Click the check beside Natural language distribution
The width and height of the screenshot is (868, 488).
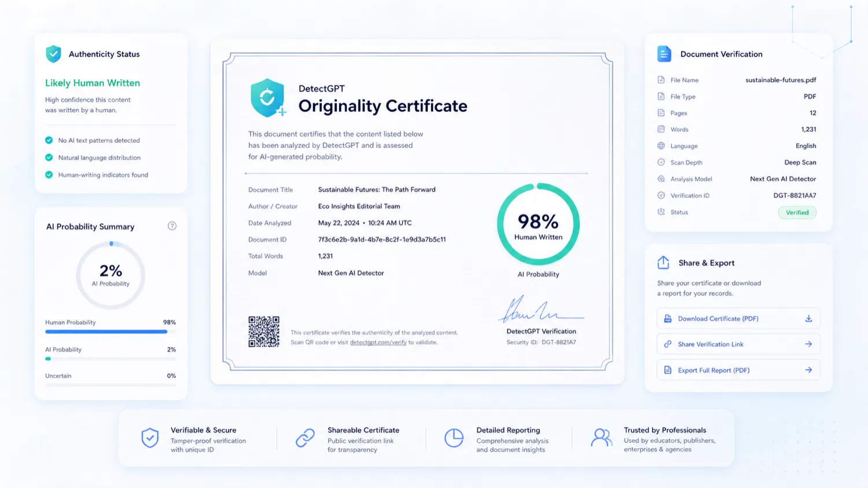[x=49, y=157]
